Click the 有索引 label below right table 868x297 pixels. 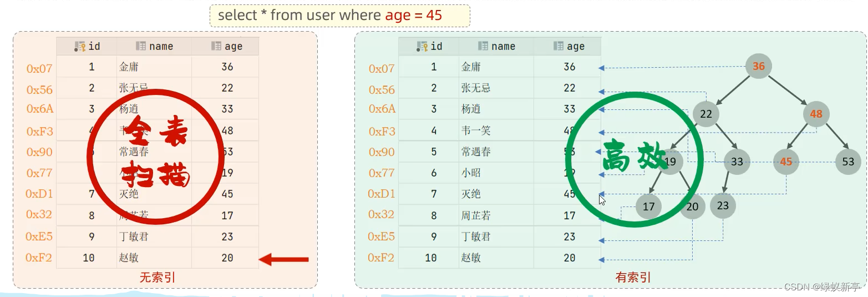tap(633, 277)
